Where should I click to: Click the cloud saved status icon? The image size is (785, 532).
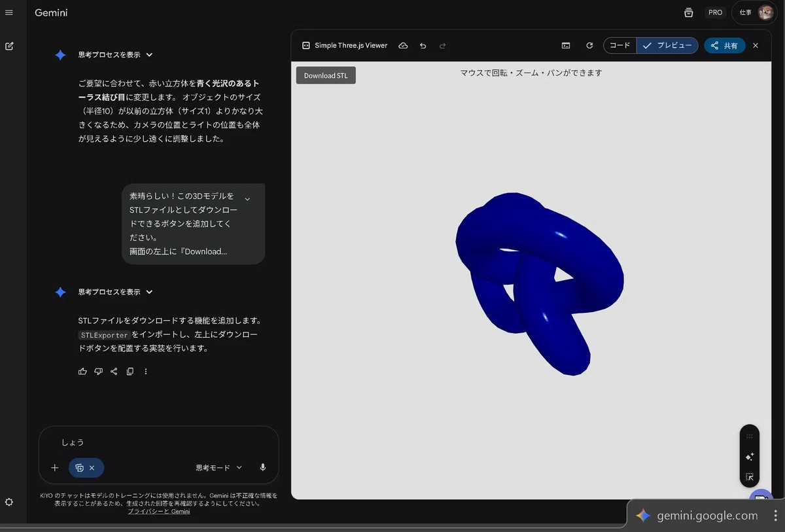tap(403, 46)
